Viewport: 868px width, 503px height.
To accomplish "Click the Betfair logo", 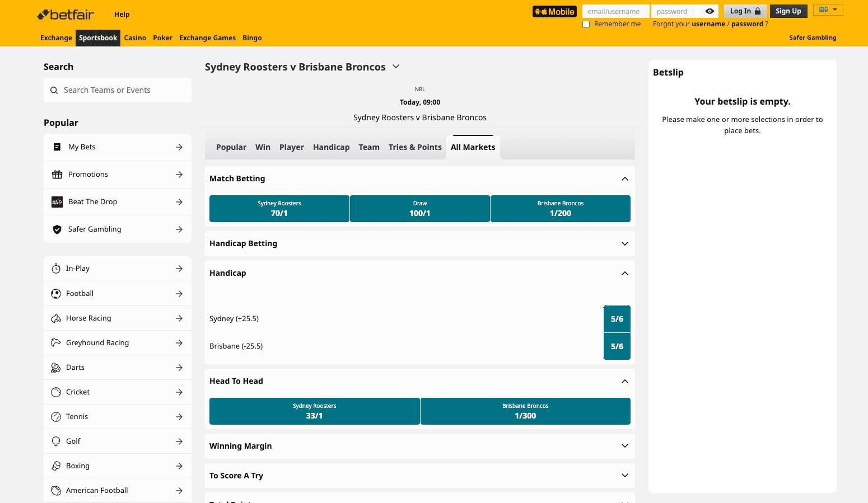I will pyautogui.click(x=66, y=15).
